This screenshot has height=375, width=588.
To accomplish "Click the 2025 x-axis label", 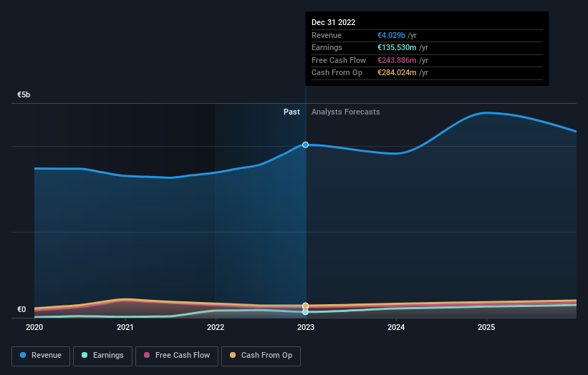I will tap(486, 327).
